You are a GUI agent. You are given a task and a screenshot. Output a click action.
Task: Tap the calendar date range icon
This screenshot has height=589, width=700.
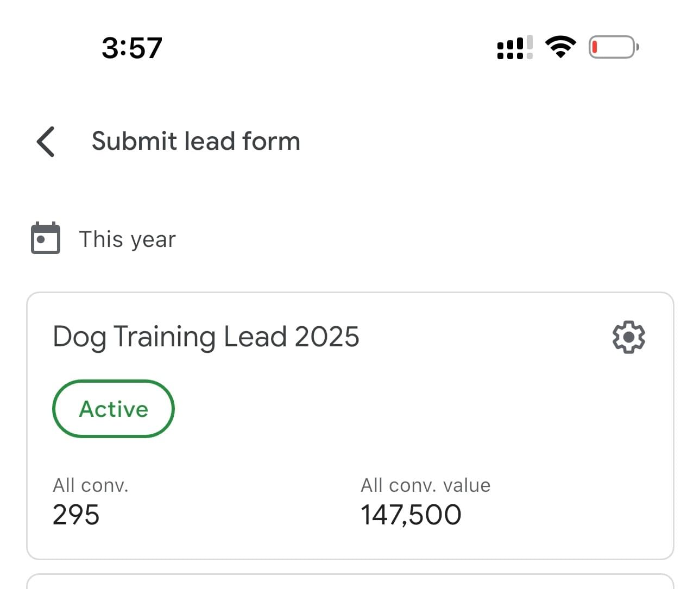tap(46, 238)
